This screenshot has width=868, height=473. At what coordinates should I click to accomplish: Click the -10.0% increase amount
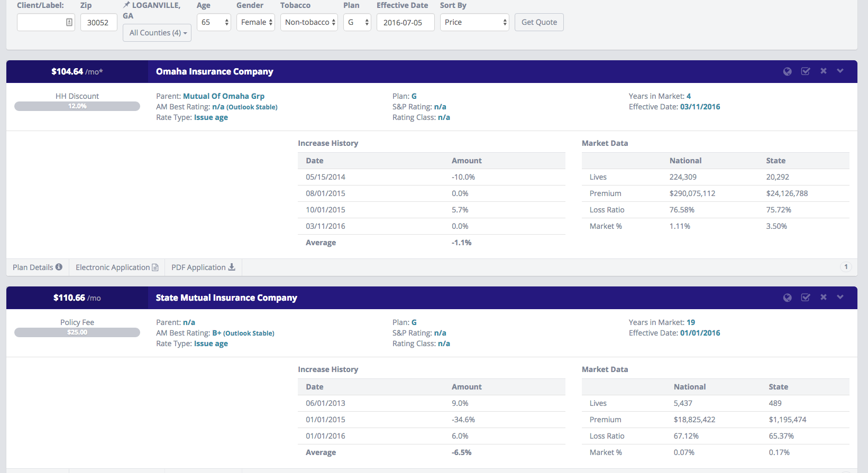pyautogui.click(x=463, y=177)
